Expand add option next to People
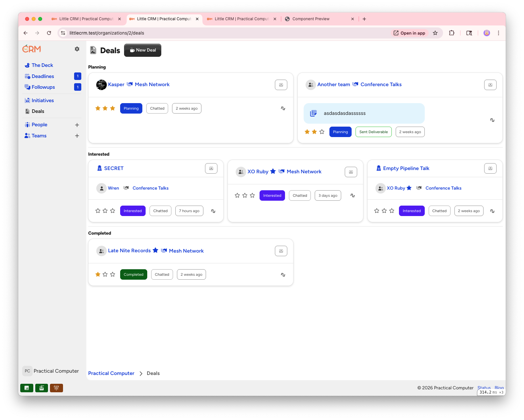Screen dimensions: 524x420 77,125
